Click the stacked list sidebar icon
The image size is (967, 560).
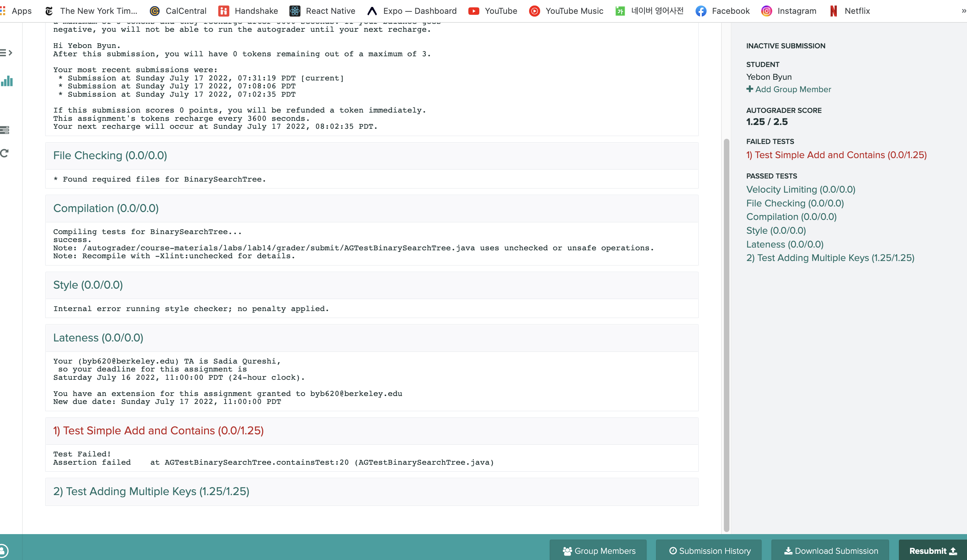tap(4, 130)
